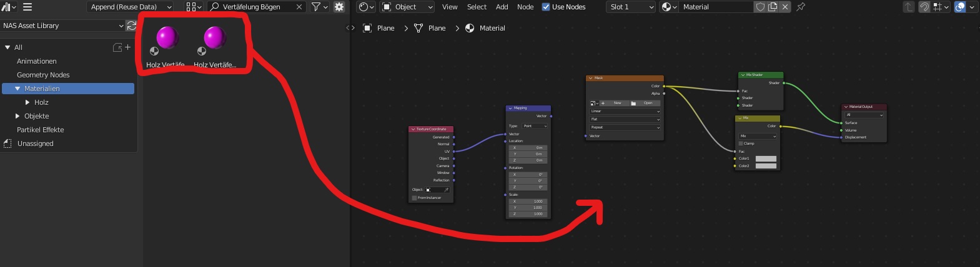Click the Material breadcrumb sphere icon
980x267 pixels.
pos(470,28)
